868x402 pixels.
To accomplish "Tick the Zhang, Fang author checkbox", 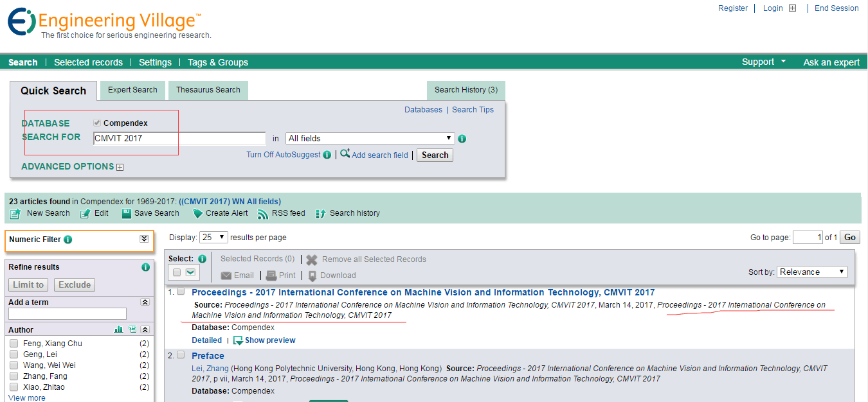I will point(14,376).
